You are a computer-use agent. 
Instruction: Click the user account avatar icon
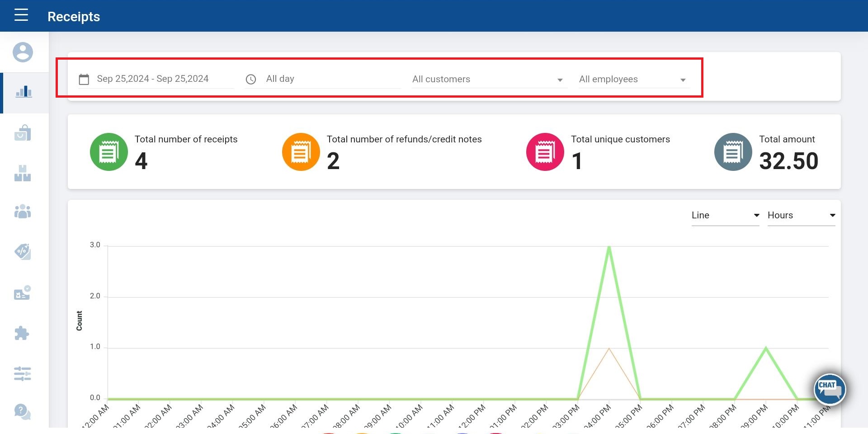click(x=23, y=52)
